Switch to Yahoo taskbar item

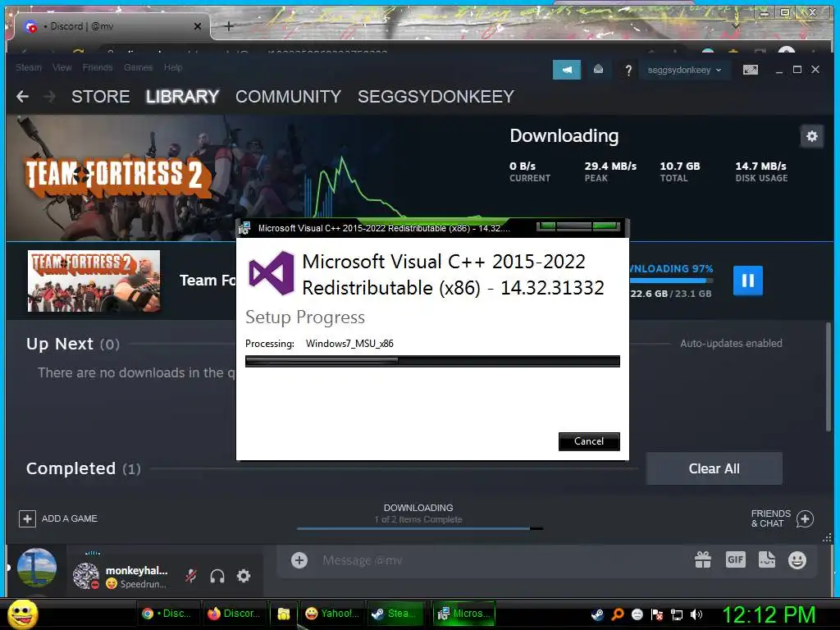pyautogui.click(x=331, y=614)
